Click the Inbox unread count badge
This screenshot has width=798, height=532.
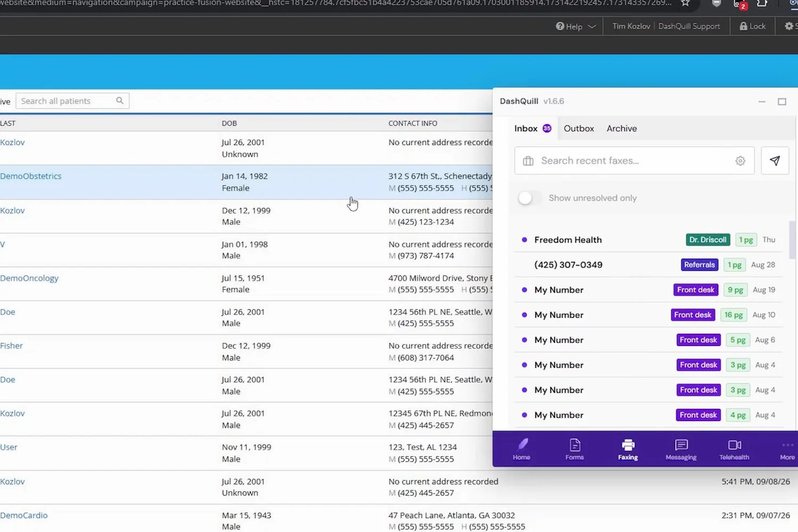pyautogui.click(x=547, y=128)
